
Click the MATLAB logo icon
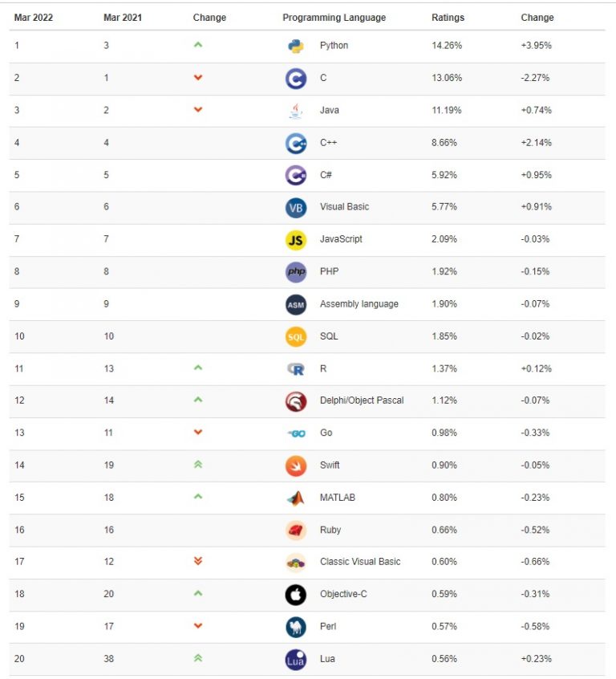point(295,498)
